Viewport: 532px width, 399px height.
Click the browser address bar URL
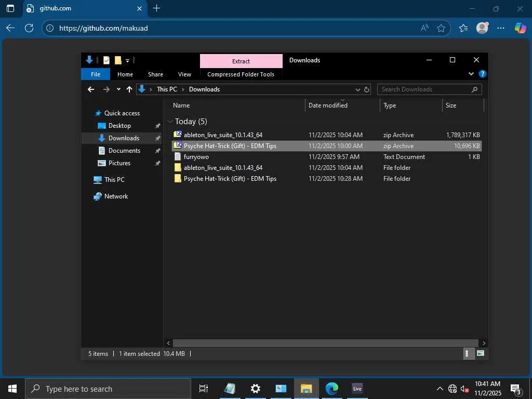point(103,28)
